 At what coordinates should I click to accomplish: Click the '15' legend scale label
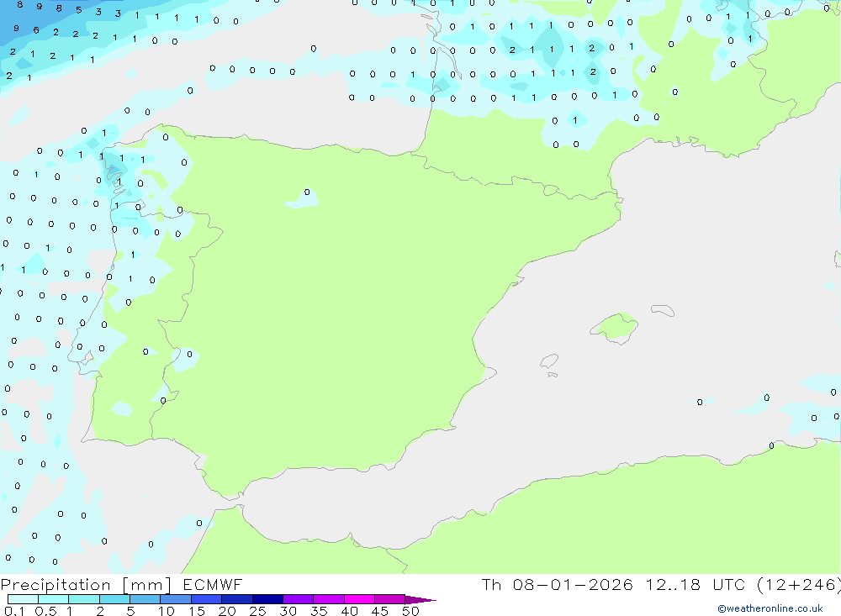197,611
